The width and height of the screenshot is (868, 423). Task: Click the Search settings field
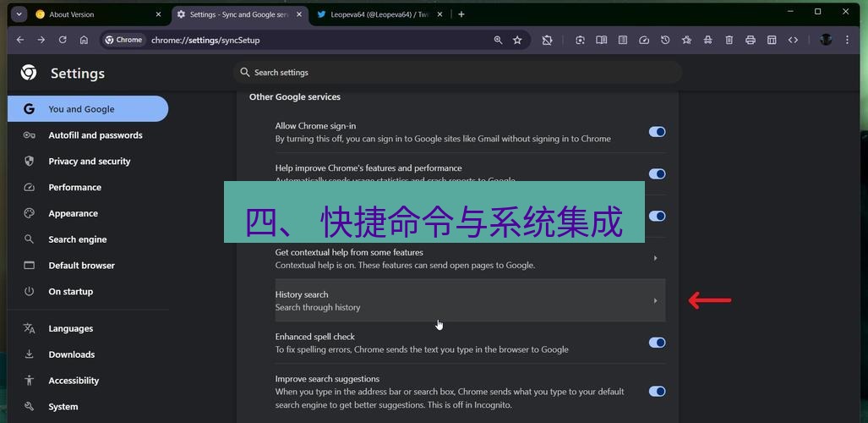456,73
